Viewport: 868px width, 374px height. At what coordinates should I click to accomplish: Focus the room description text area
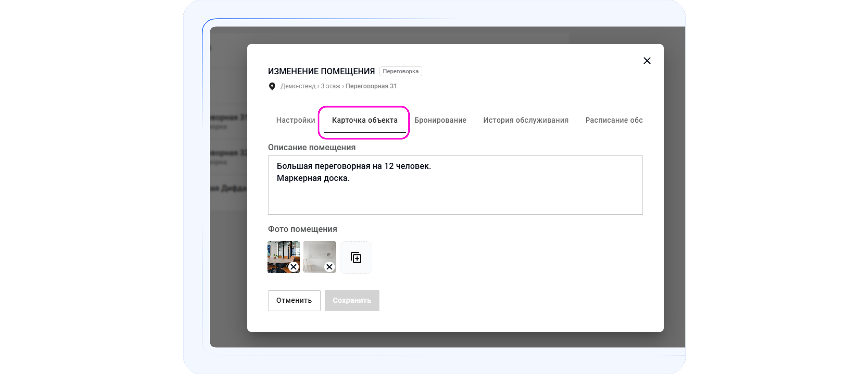point(455,185)
